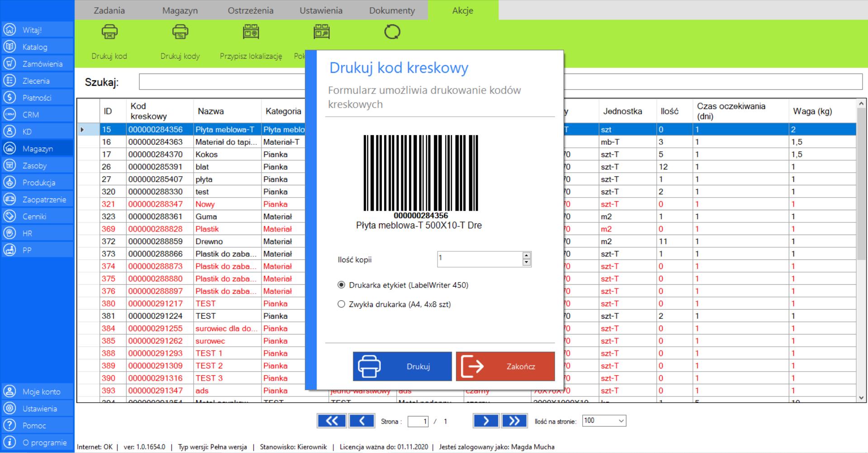This screenshot has height=453, width=868.
Task: Open Moje konto user icon
Action: click(9, 392)
